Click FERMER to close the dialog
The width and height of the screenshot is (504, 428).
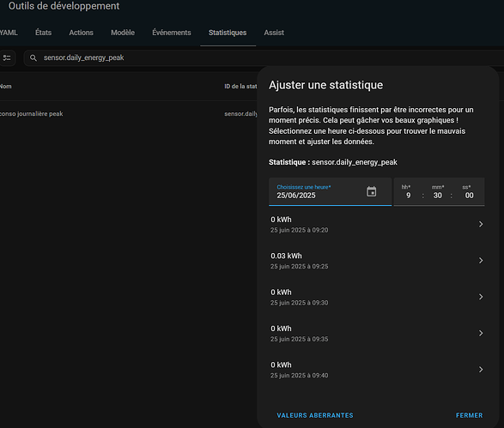tap(470, 415)
